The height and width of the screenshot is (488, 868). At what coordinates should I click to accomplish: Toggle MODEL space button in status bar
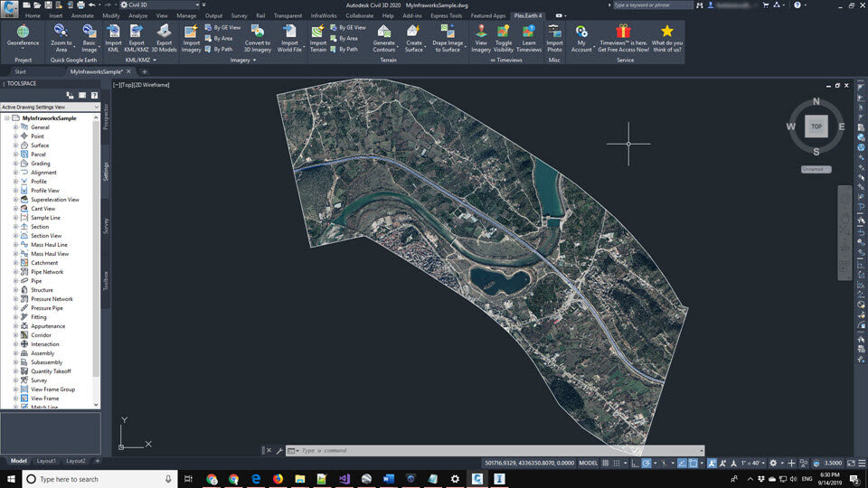coord(588,463)
